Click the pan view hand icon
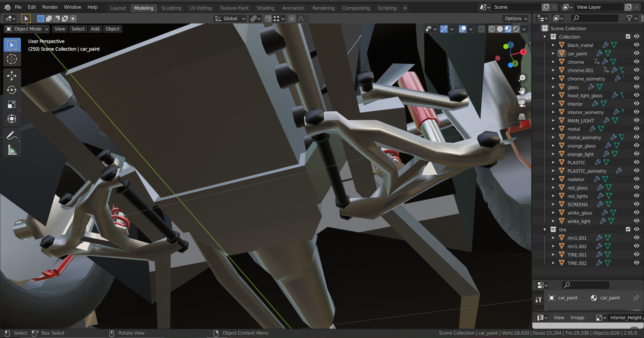Screen dimensions: 644x338 [522, 91]
